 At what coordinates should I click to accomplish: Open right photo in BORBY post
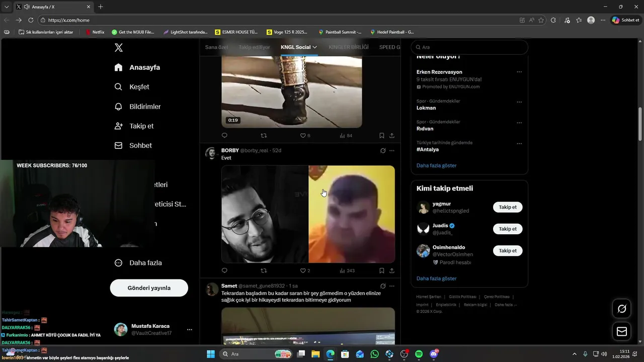click(352, 214)
